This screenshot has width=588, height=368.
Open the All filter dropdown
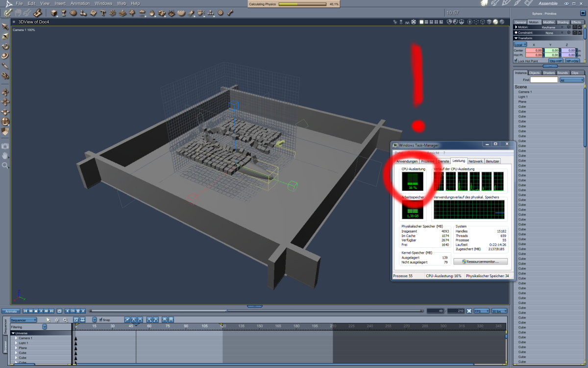[572, 80]
